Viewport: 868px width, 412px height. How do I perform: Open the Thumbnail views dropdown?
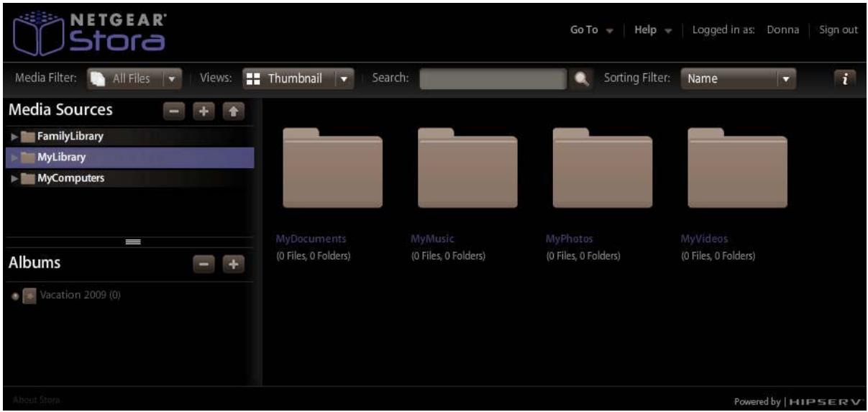click(298, 79)
